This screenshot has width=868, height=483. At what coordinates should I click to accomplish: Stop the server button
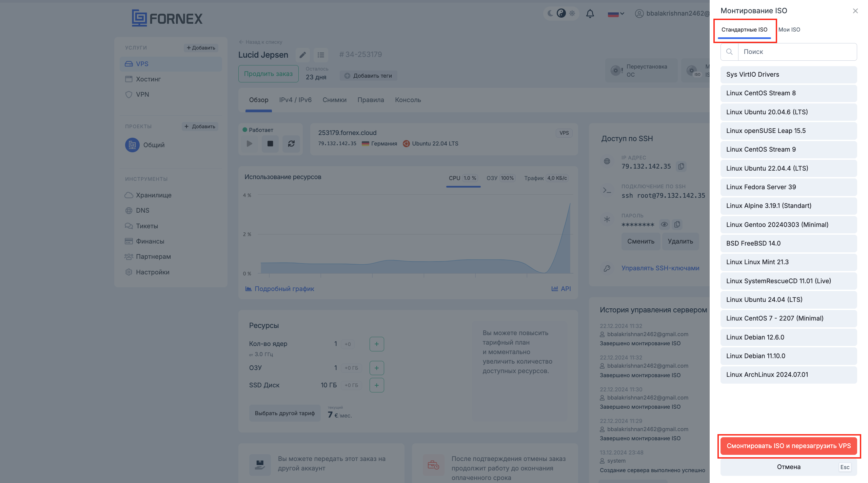(270, 143)
